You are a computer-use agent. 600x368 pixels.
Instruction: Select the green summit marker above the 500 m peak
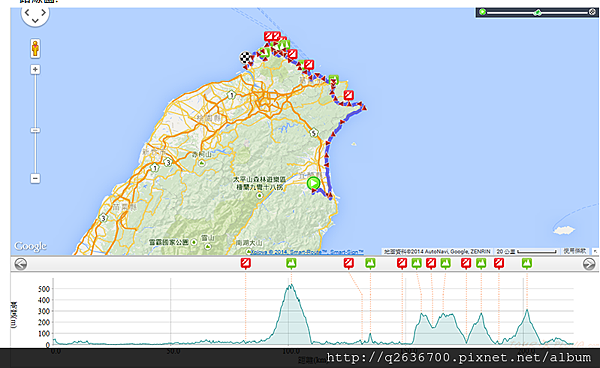click(291, 263)
